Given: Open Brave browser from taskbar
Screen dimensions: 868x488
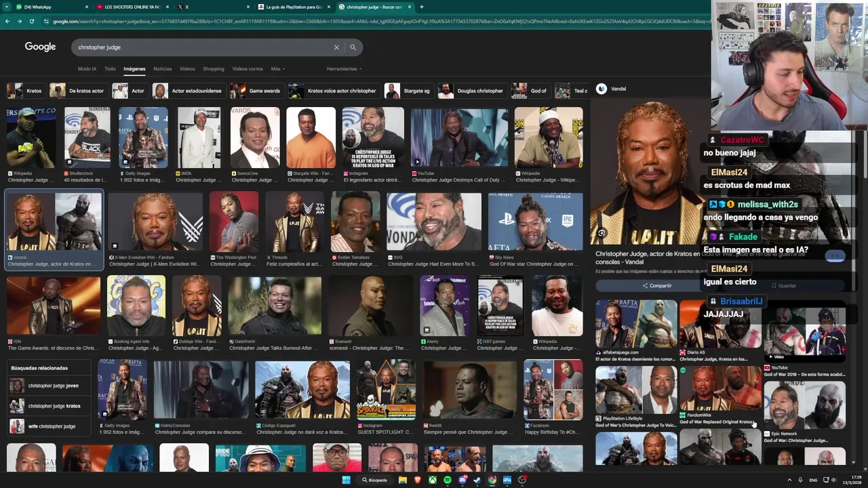Looking at the screenshot, I should click(x=418, y=480).
